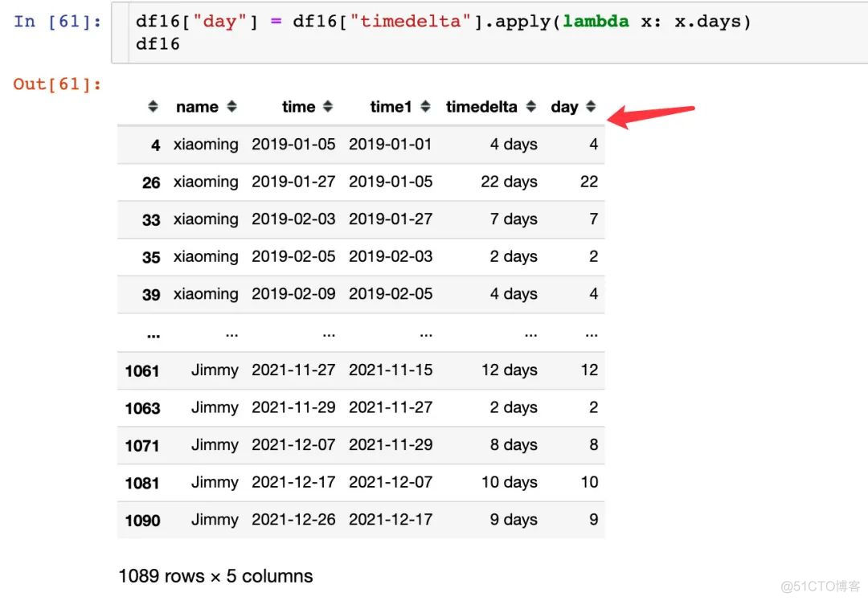Click timedelta cell 7 days
Viewport: 868px width, 601px height.
click(x=513, y=219)
